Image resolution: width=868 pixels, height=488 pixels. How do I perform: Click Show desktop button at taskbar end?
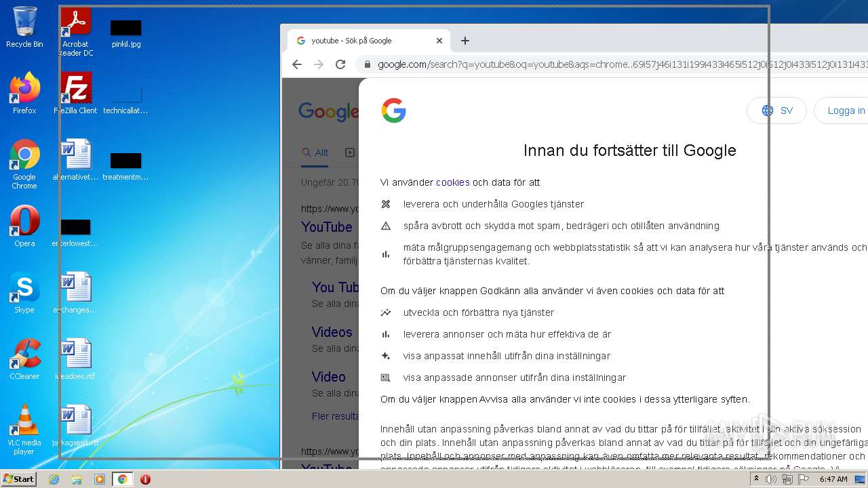[x=861, y=479]
